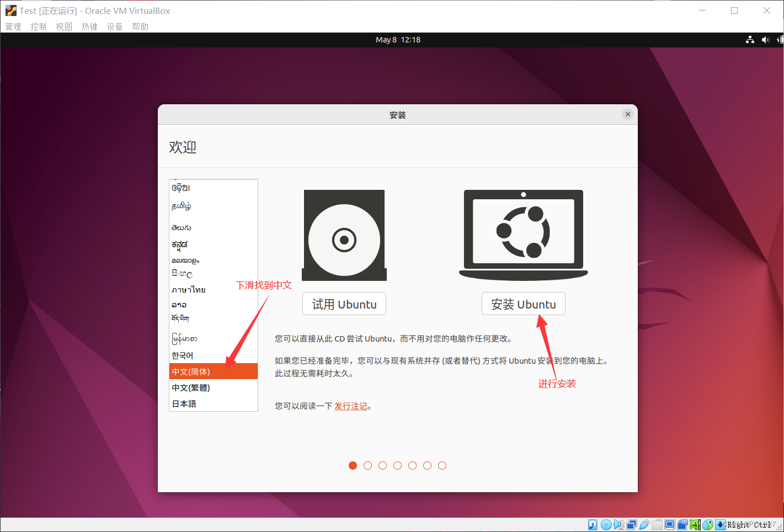This screenshot has width=784, height=532.
Task: Select 中文(繁體) in the language list
Action: [214, 387]
